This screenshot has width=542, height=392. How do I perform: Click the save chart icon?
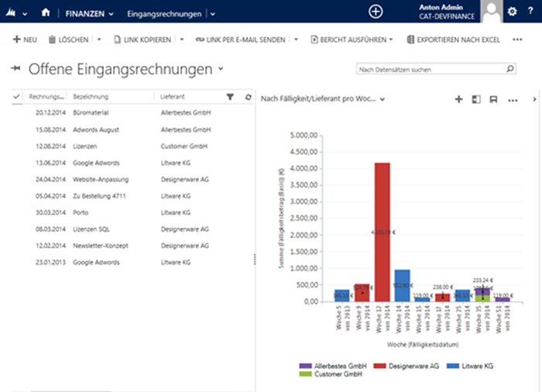click(x=493, y=99)
